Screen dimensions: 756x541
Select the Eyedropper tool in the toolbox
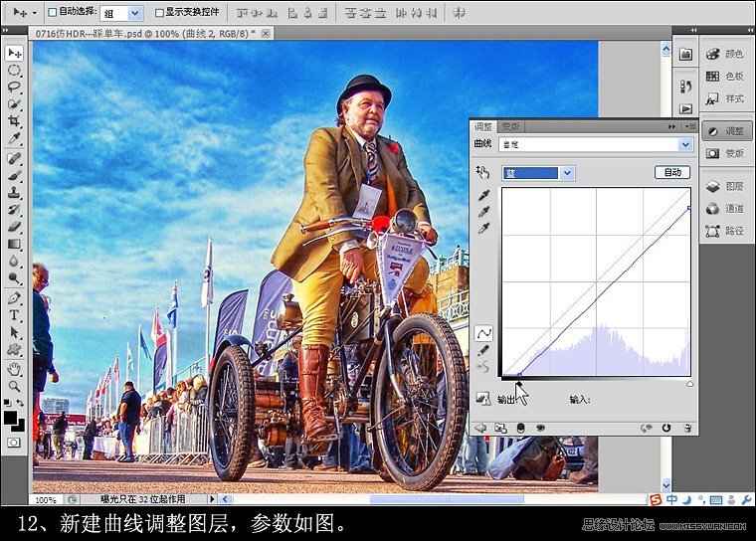click(15, 138)
